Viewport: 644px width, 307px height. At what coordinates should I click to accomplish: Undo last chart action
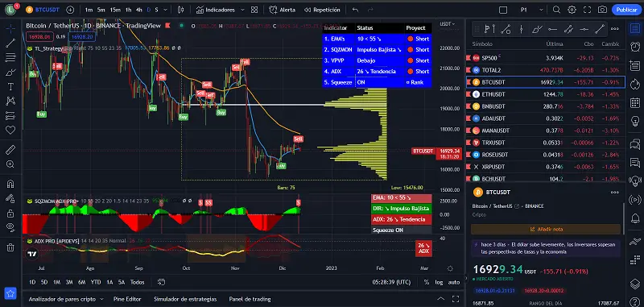[355, 10]
